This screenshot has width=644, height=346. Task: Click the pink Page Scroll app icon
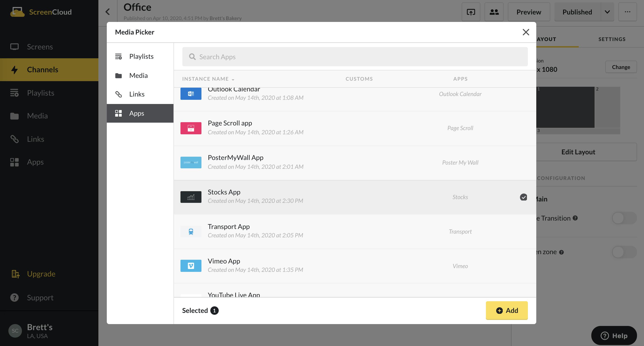click(x=191, y=128)
